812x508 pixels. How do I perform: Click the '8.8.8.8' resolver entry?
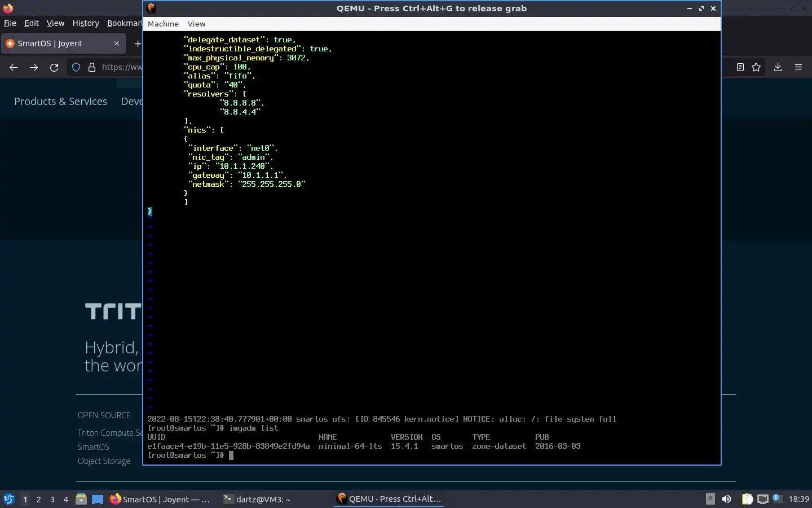pyautogui.click(x=240, y=103)
